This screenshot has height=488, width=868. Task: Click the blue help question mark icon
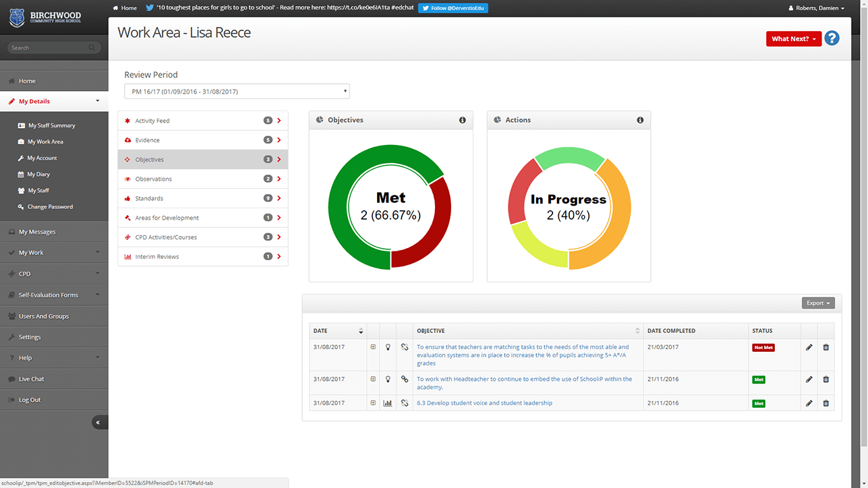[832, 38]
